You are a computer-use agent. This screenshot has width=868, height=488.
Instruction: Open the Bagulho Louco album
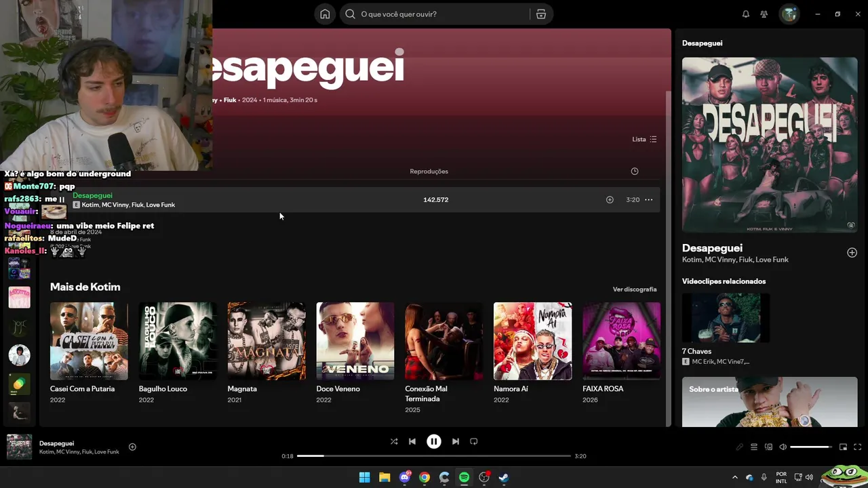[178, 341]
